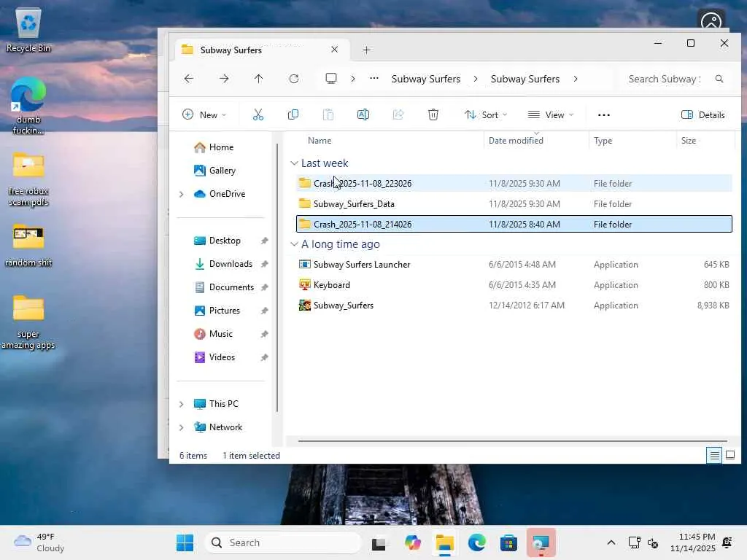Open Downloads in quick access
This screenshot has height=560, width=747.
pos(231,264)
